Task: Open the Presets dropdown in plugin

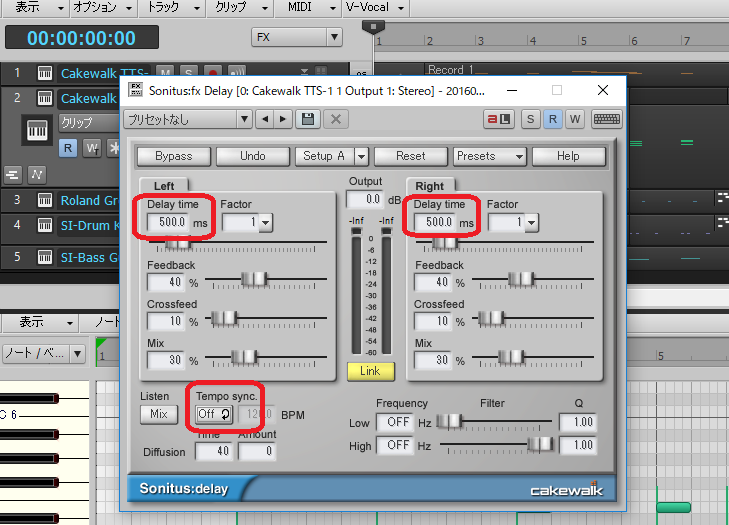Action: point(489,156)
